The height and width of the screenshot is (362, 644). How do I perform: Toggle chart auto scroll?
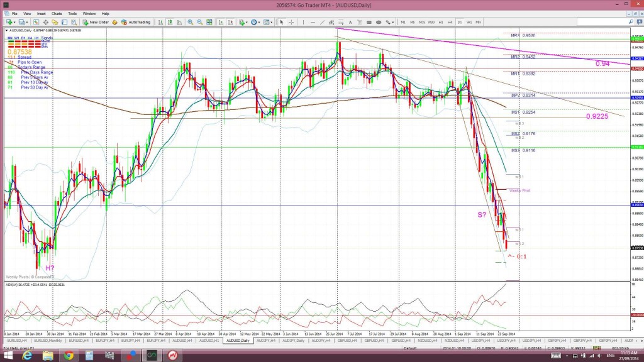[x=221, y=22]
